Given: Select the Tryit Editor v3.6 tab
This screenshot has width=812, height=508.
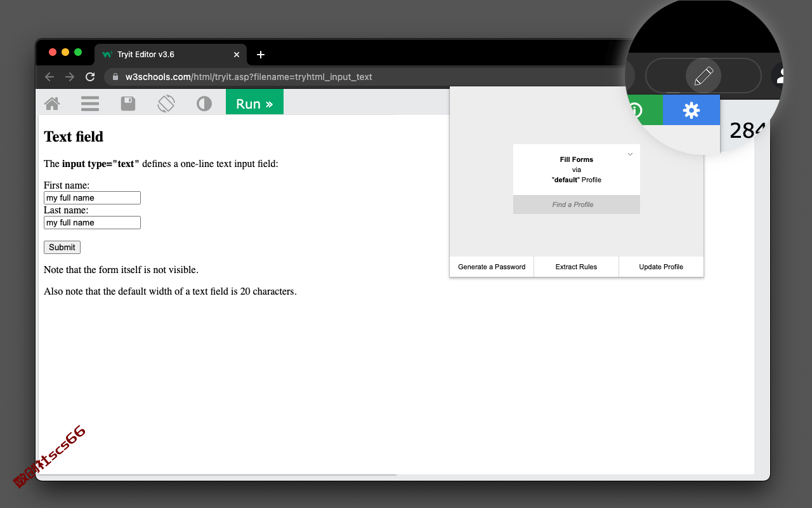Looking at the screenshot, I should (171, 55).
